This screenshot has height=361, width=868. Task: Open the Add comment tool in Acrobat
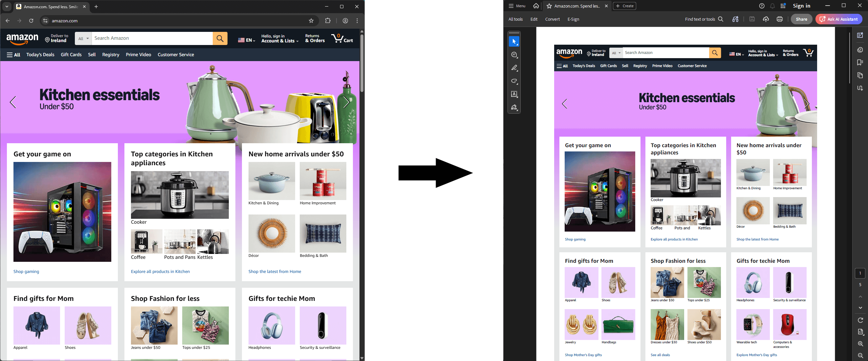514,55
